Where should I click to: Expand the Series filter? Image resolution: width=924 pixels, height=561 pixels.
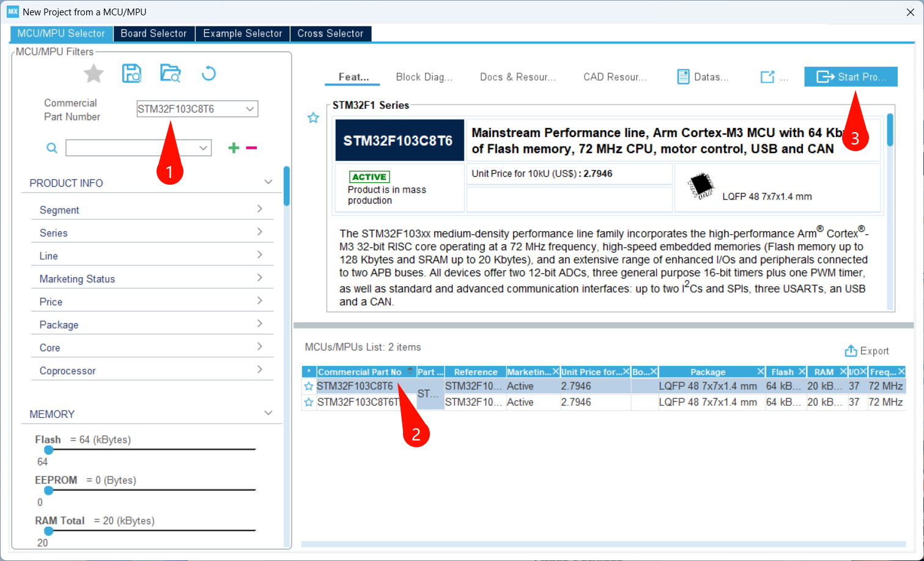(152, 233)
